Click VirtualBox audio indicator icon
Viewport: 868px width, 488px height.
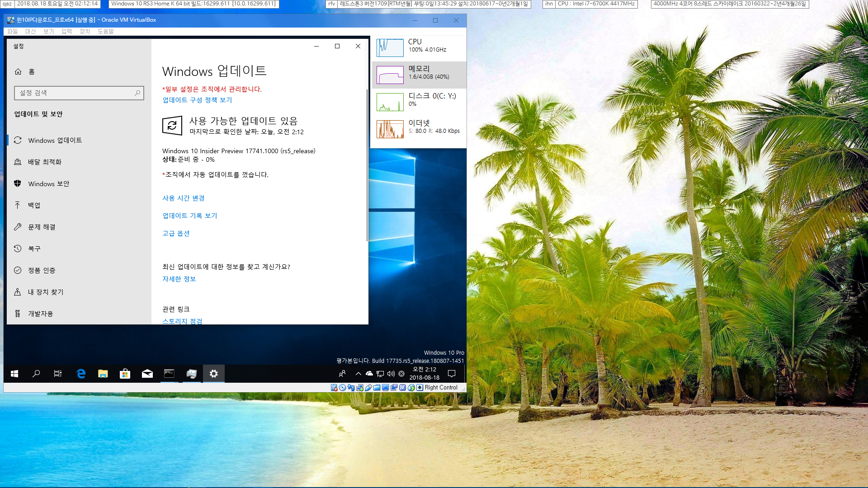(x=351, y=388)
